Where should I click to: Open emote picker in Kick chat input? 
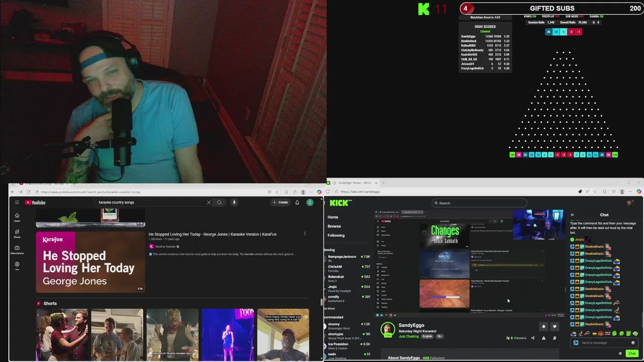click(633, 343)
